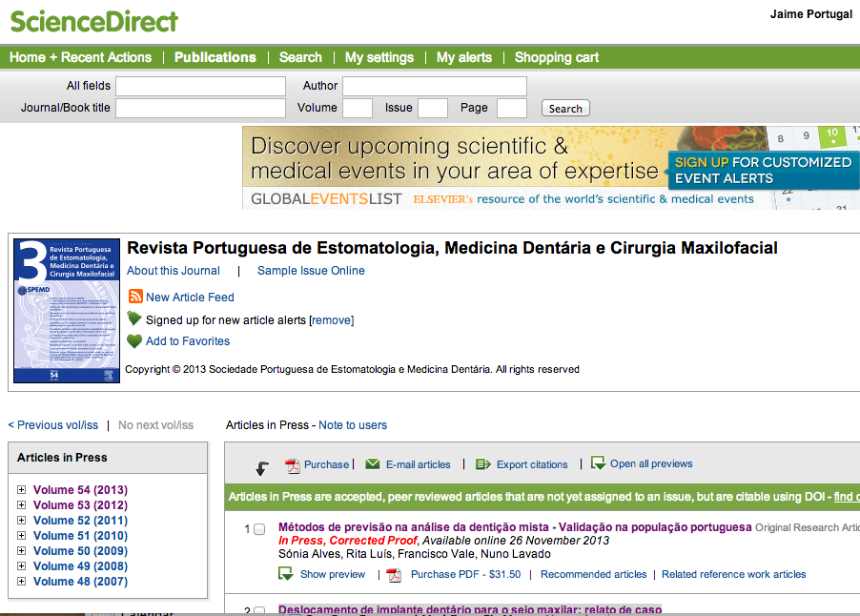Open My alerts in the navigation bar

(464, 57)
